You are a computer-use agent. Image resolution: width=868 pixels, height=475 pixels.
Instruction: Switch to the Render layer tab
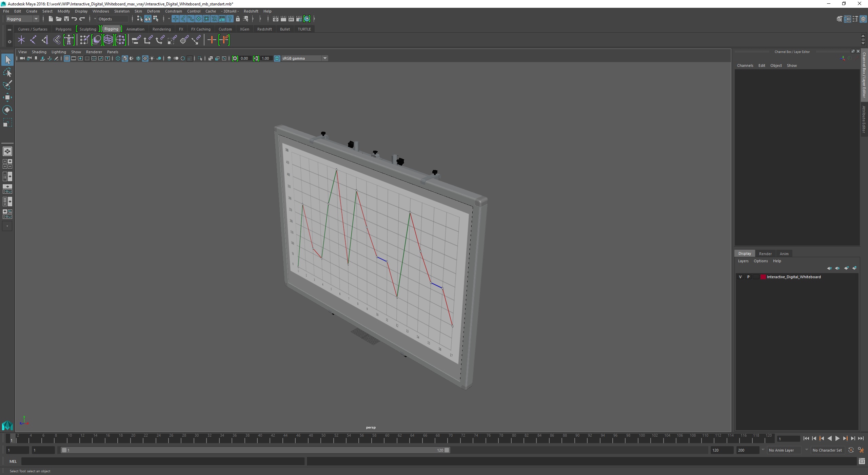(765, 253)
